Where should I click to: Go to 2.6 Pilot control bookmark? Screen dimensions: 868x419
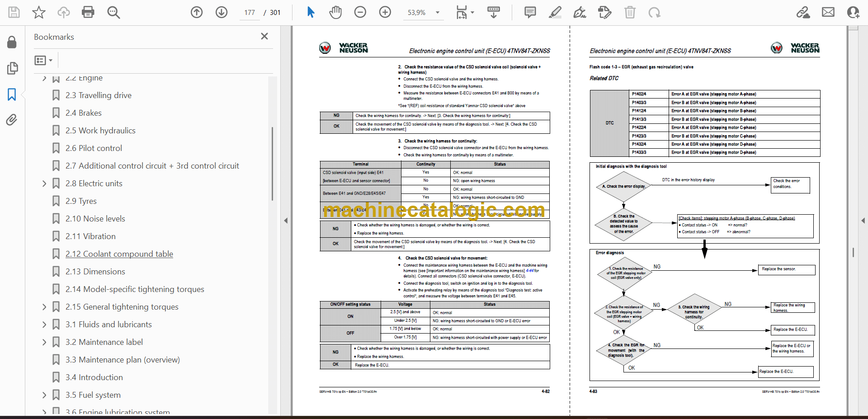click(x=94, y=148)
